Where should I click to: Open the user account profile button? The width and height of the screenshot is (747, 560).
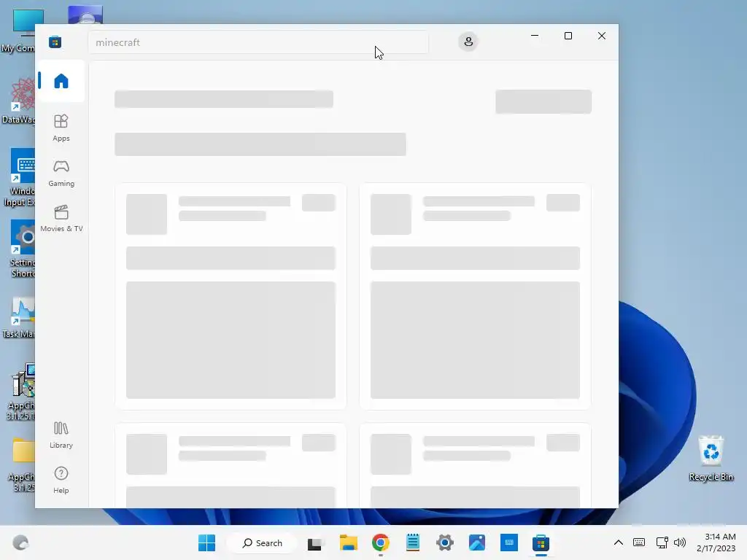click(x=468, y=42)
